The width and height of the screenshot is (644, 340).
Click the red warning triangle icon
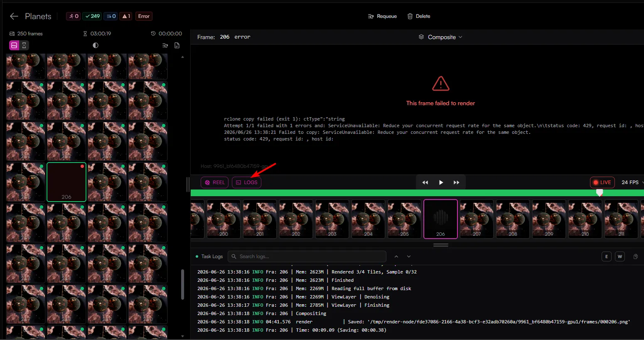pos(440,84)
